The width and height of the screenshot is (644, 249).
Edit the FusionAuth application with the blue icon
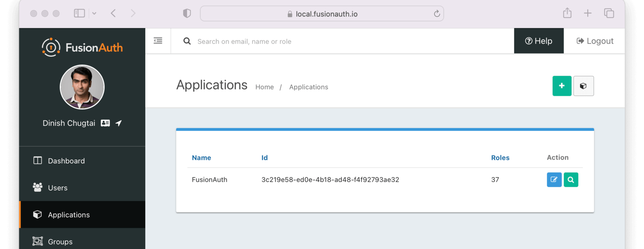click(554, 180)
